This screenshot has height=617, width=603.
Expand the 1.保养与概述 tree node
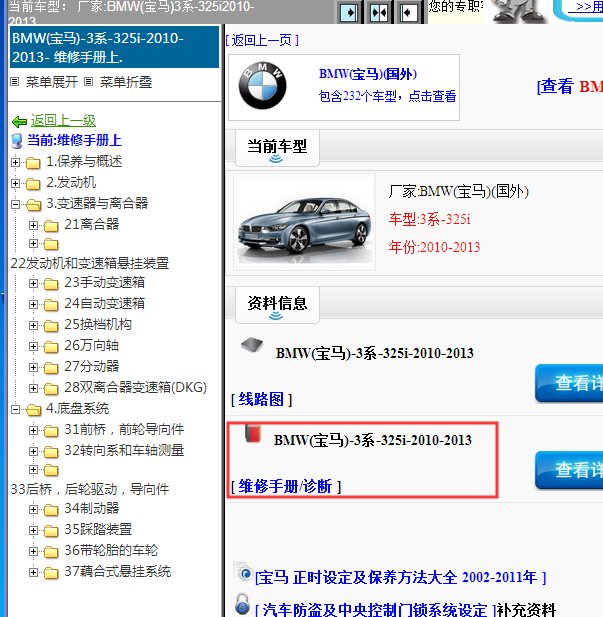pos(15,162)
